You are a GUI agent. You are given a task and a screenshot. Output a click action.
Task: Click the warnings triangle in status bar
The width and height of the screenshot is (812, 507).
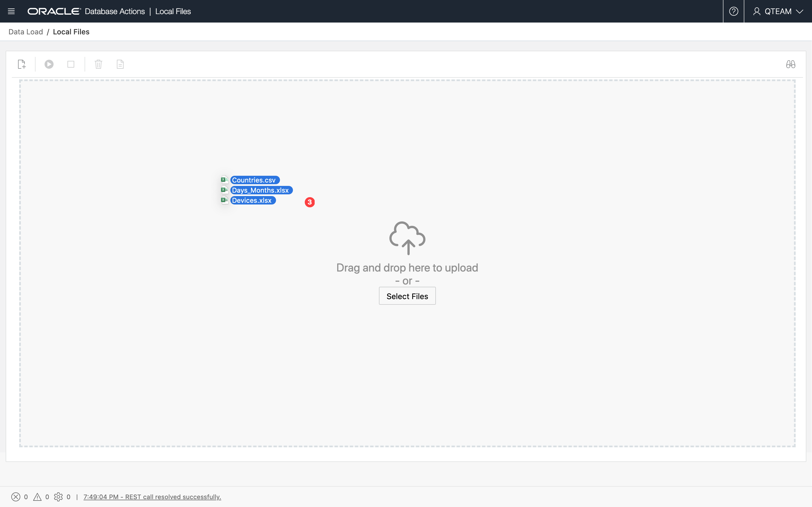click(x=37, y=497)
